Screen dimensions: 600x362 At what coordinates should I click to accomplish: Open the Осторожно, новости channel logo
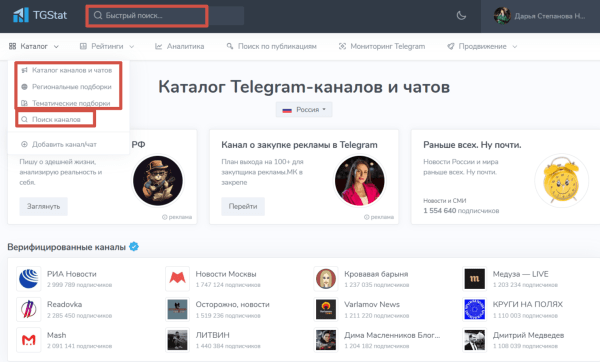coord(178,309)
